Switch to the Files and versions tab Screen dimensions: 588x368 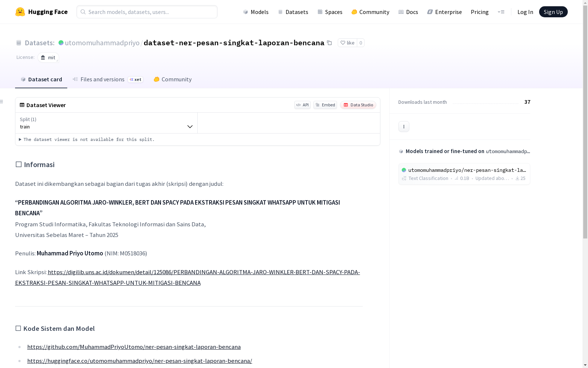[x=108, y=79]
